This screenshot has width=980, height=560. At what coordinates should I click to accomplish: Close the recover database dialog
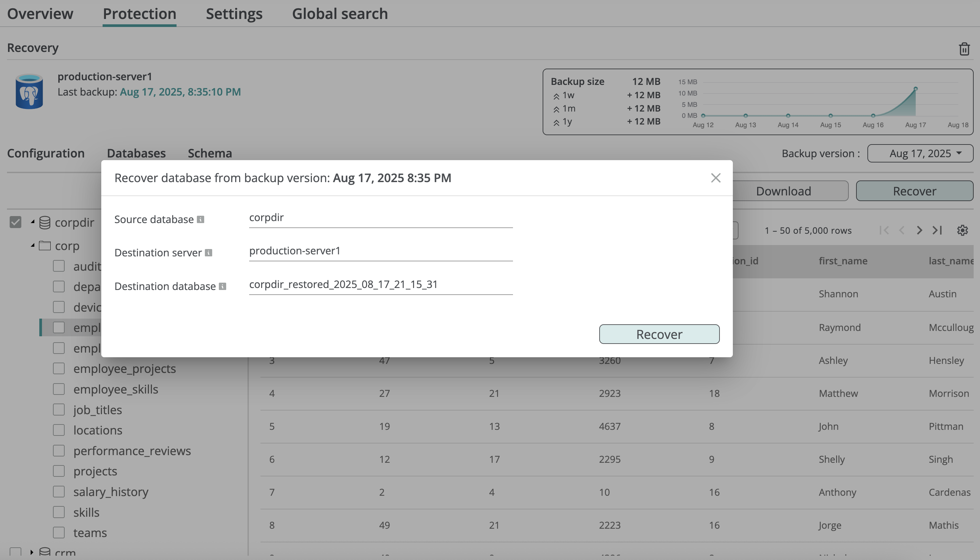point(715,178)
